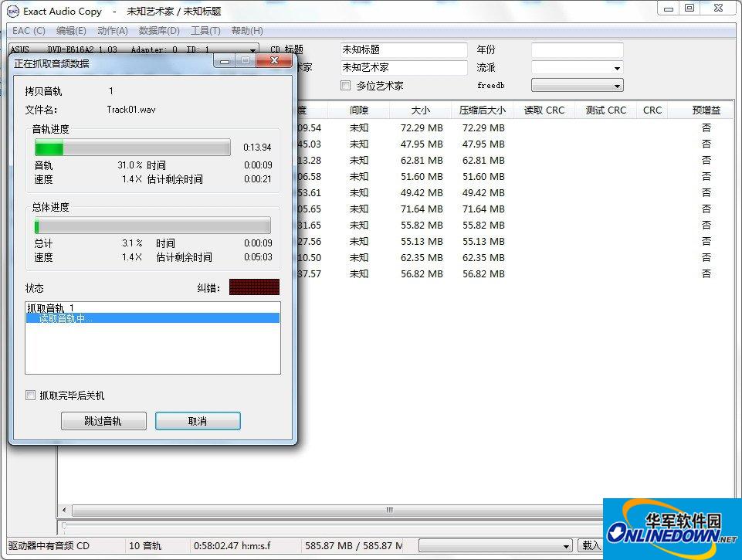
Task: Click the 62.35 MB size cell
Action: tap(422, 257)
